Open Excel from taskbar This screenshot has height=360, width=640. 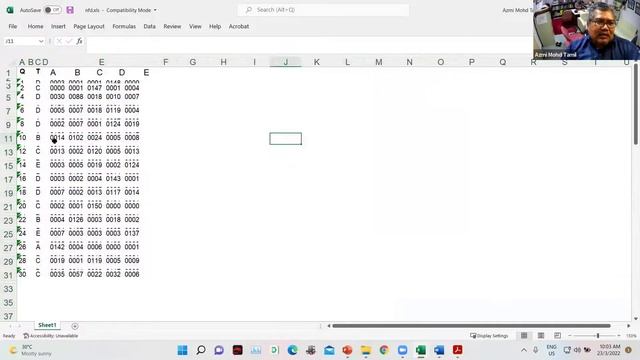(x=421, y=350)
